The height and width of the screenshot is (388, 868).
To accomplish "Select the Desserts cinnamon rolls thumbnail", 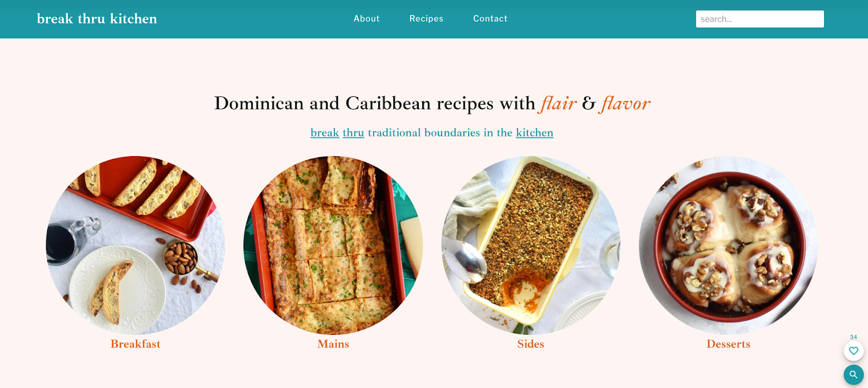I will tap(729, 245).
